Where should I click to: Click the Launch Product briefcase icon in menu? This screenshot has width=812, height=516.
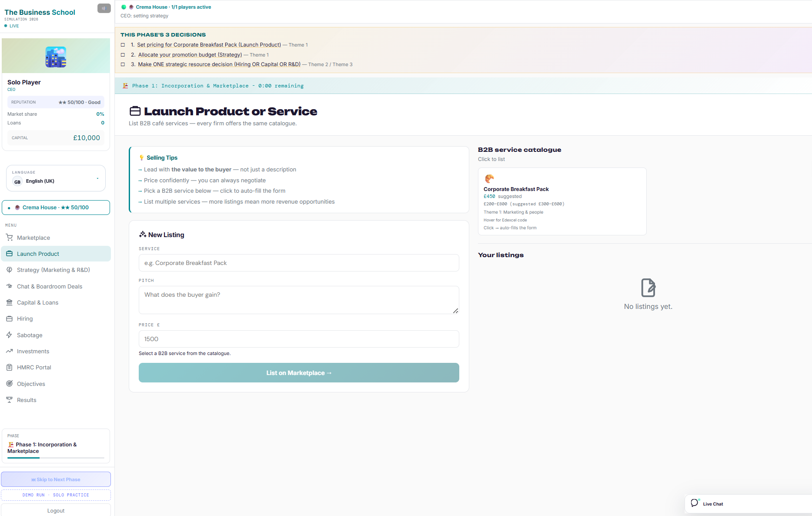click(9, 254)
